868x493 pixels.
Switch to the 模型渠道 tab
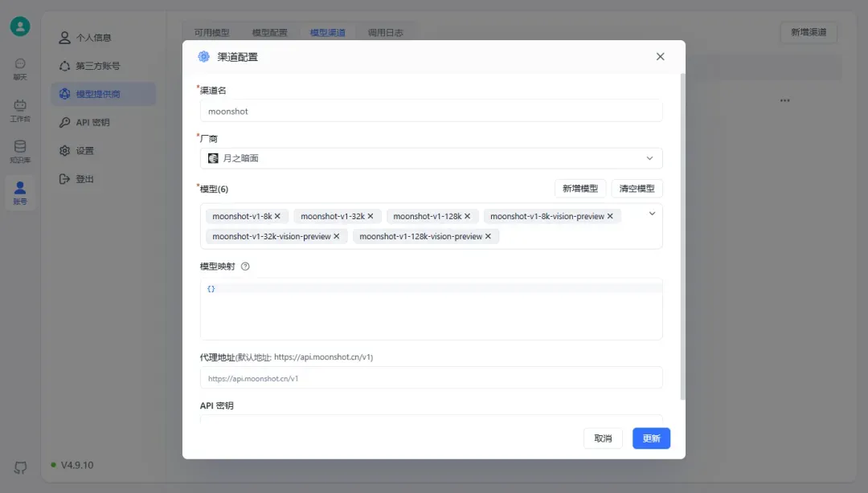[328, 33]
